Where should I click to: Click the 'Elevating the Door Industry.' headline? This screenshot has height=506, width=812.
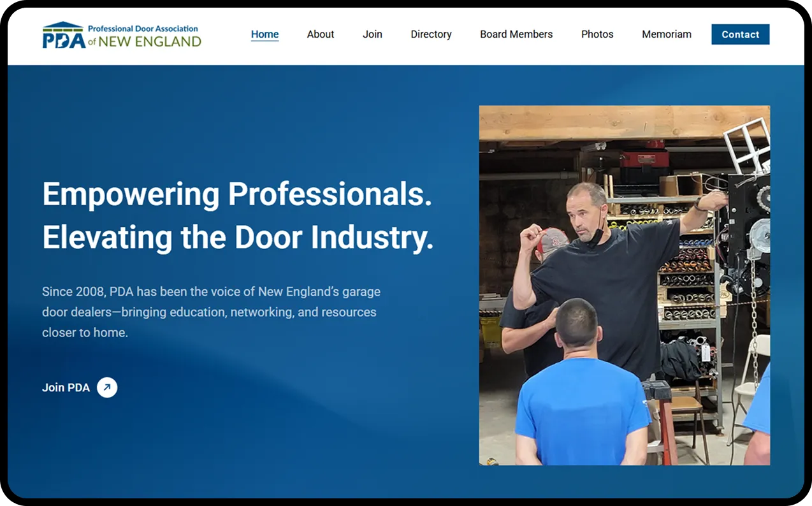click(238, 237)
